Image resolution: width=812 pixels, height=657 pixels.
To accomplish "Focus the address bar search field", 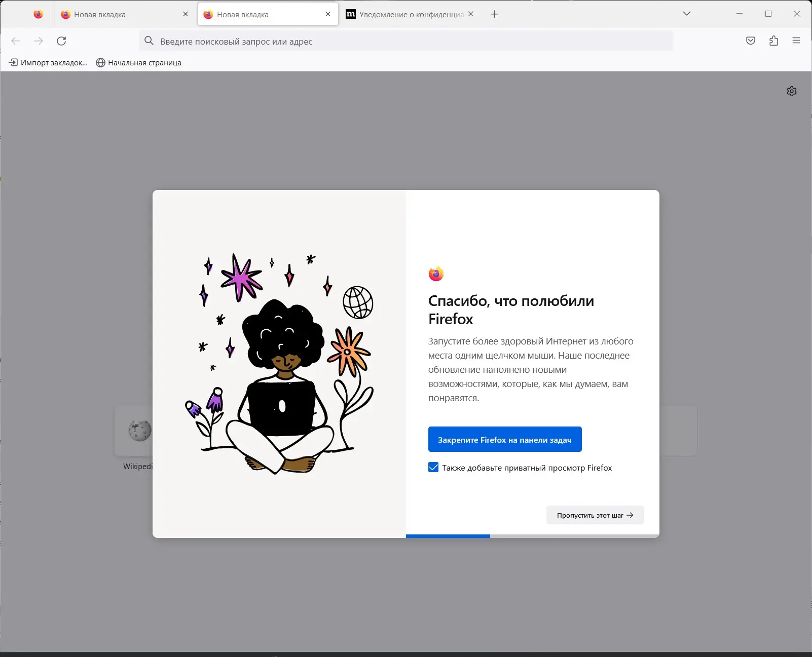I will coord(406,41).
